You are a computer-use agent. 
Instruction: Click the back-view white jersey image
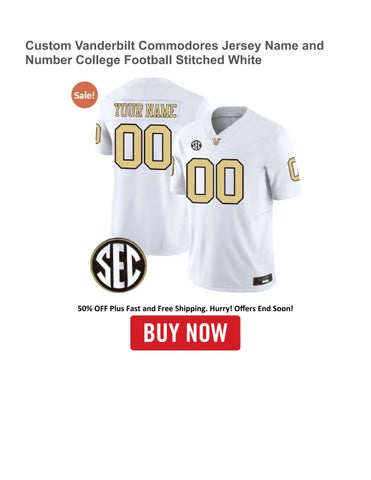(142, 165)
